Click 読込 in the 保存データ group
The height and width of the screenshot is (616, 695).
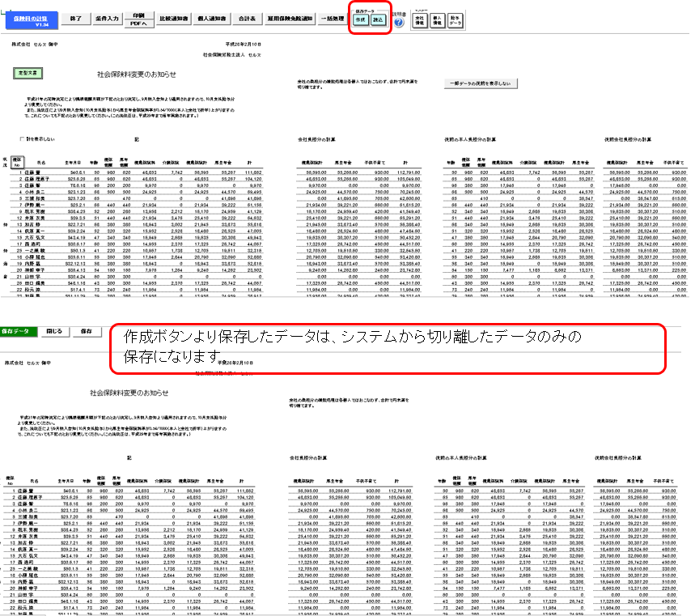pyautogui.click(x=378, y=20)
